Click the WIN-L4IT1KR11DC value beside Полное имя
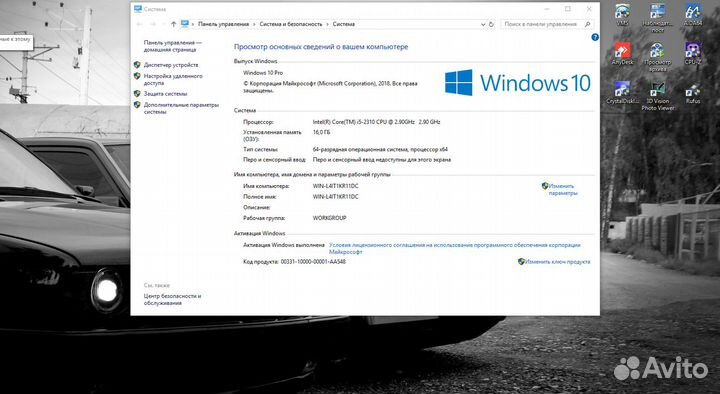 (335, 197)
